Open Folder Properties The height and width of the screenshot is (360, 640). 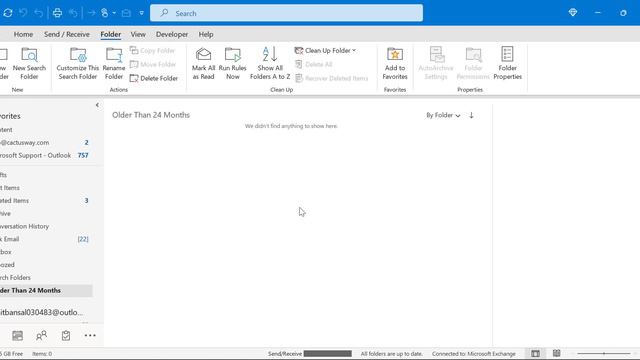pos(507,63)
